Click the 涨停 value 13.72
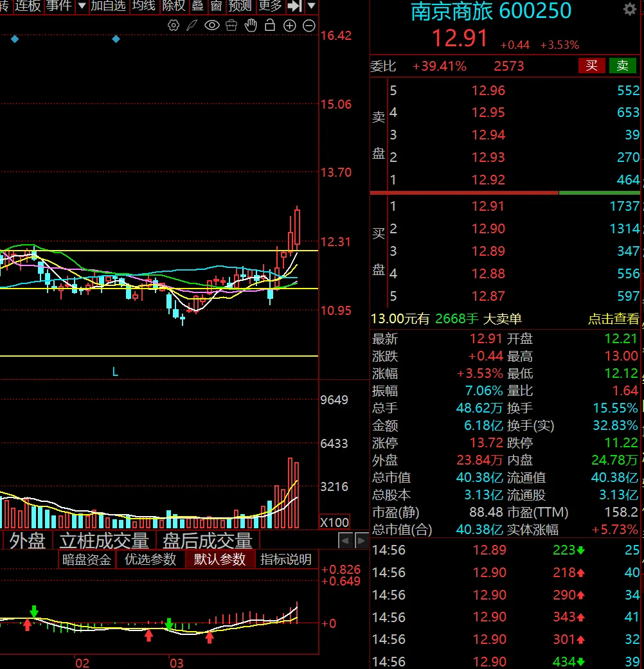The width and height of the screenshot is (644, 669). point(486,443)
